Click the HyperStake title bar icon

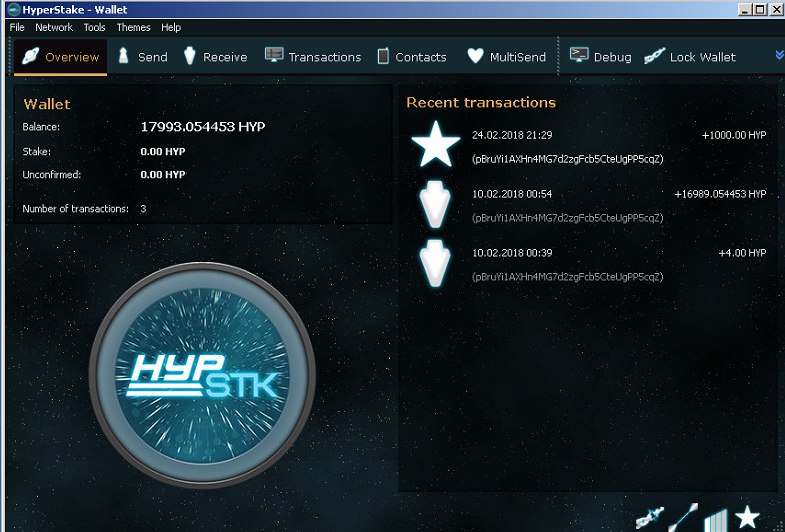click(x=14, y=10)
